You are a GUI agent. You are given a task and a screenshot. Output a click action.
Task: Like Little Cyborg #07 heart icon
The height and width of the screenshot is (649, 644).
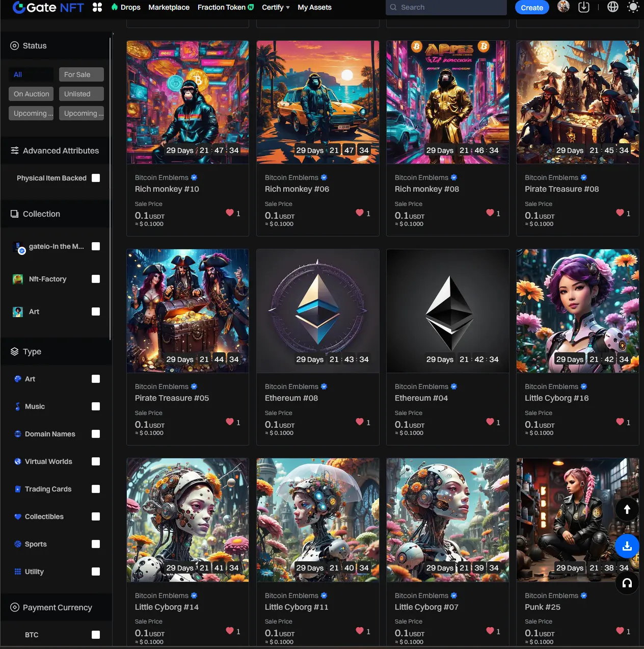490,631
